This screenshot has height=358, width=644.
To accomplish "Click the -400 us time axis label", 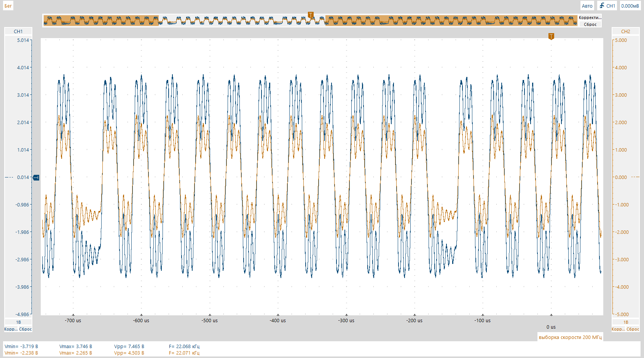I will tap(278, 320).
